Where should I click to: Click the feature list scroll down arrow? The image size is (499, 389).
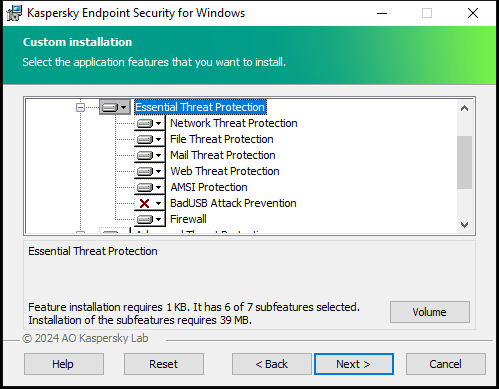pyautogui.click(x=464, y=225)
